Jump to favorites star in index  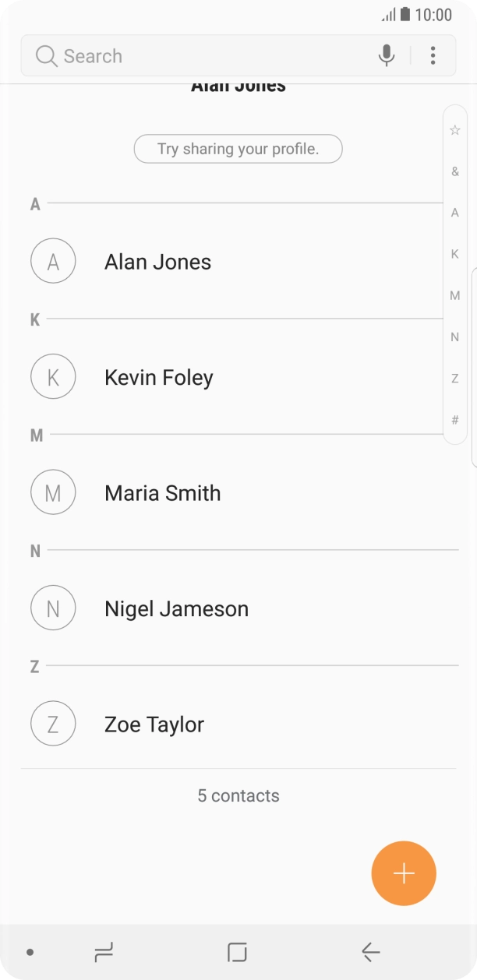click(x=455, y=130)
